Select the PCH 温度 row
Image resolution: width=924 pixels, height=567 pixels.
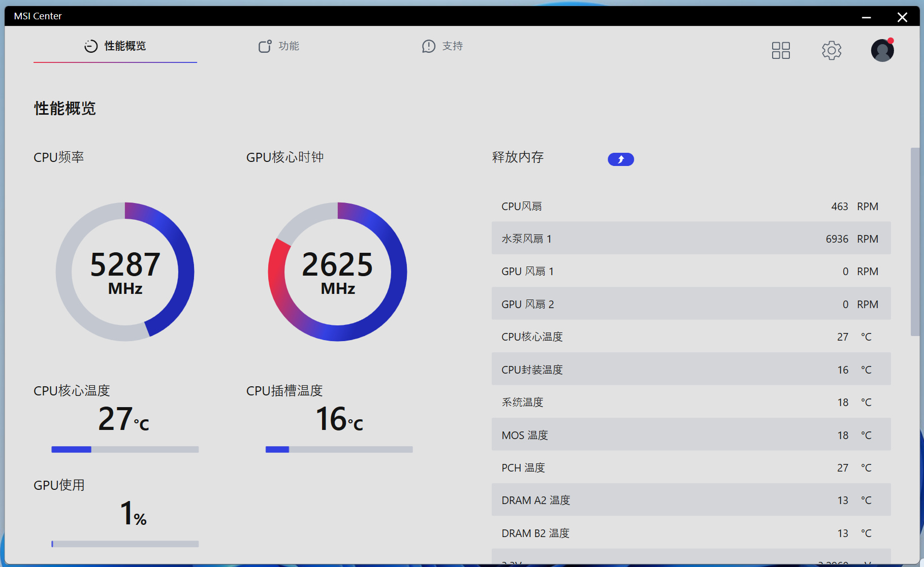691,468
